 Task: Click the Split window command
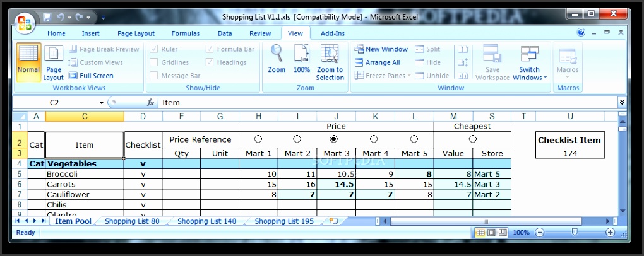[x=427, y=49]
